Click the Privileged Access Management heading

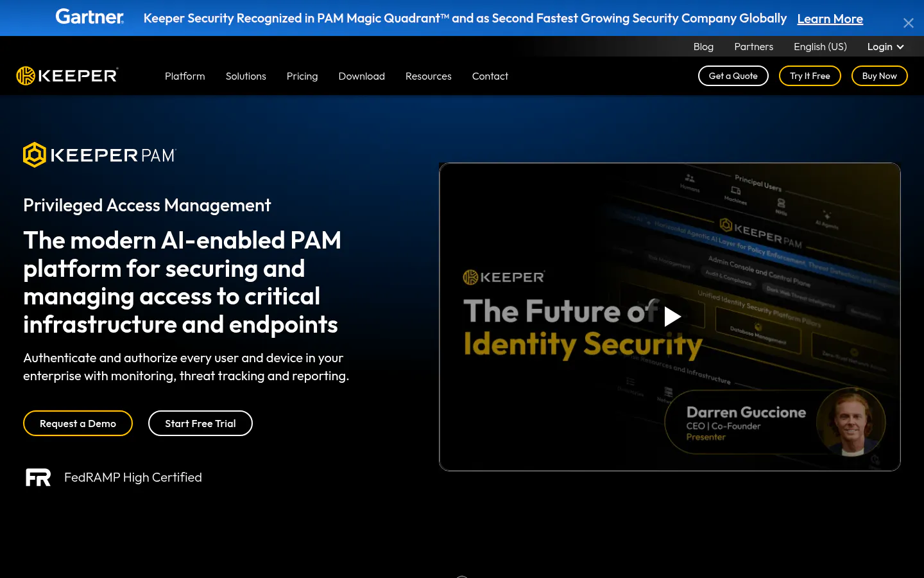point(147,205)
